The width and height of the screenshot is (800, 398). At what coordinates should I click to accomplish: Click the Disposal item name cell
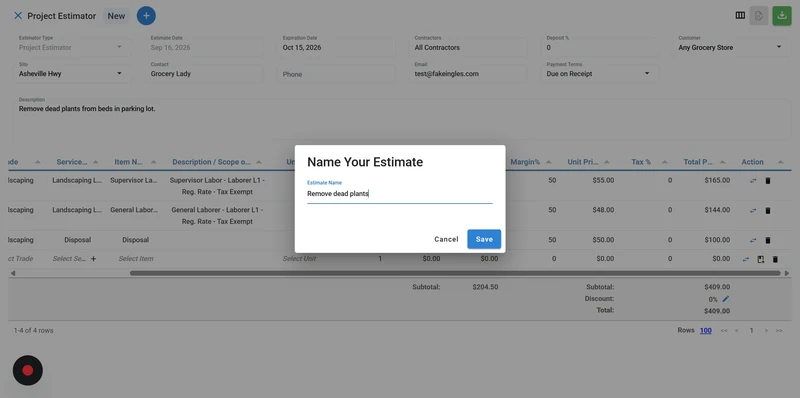pos(136,240)
